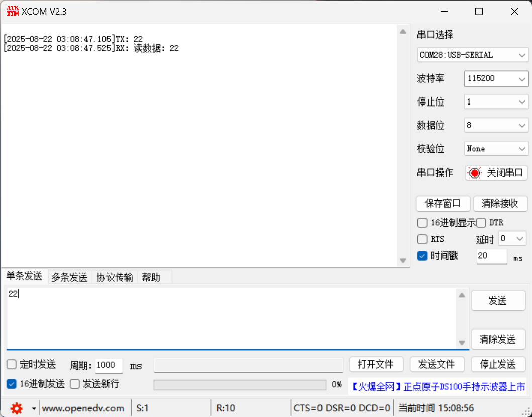Open the COM28:USB-SERIAL port dropdown
Image resolution: width=532 pixels, height=417 pixels.
coord(473,55)
